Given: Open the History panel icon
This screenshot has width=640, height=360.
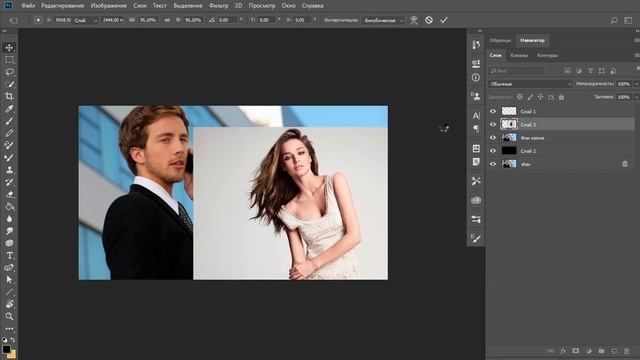Looking at the screenshot, I should tap(476, 44).
